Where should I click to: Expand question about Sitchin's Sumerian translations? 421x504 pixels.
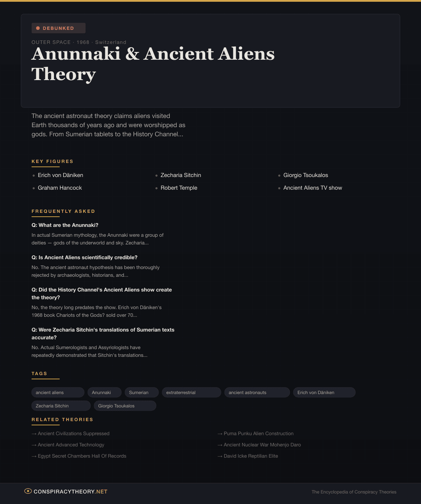[x=103, y=333]
